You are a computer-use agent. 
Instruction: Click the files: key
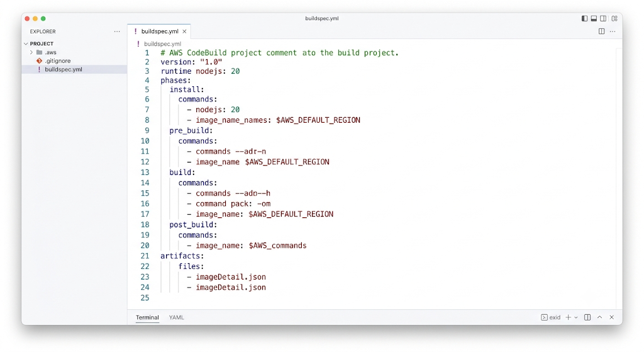coord(191,266)
